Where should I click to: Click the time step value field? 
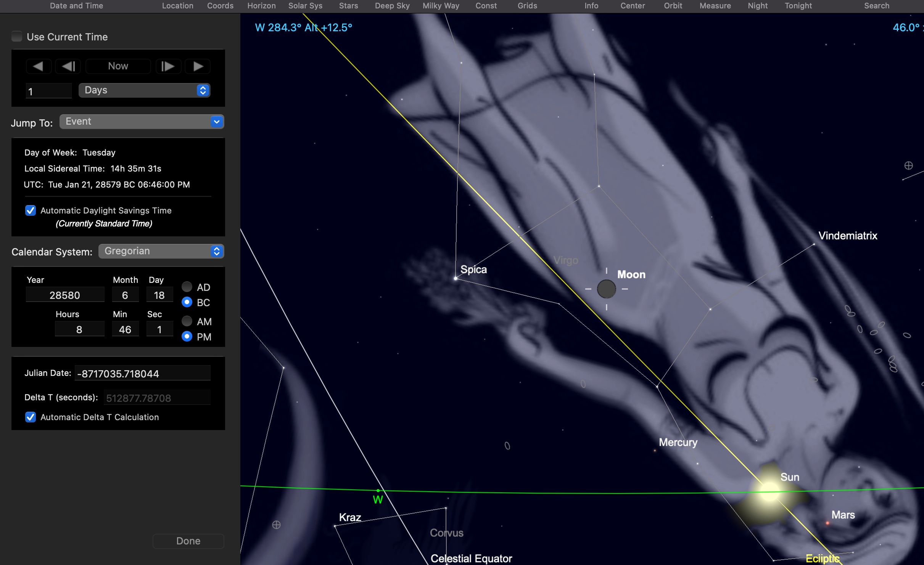coord(49,91)
